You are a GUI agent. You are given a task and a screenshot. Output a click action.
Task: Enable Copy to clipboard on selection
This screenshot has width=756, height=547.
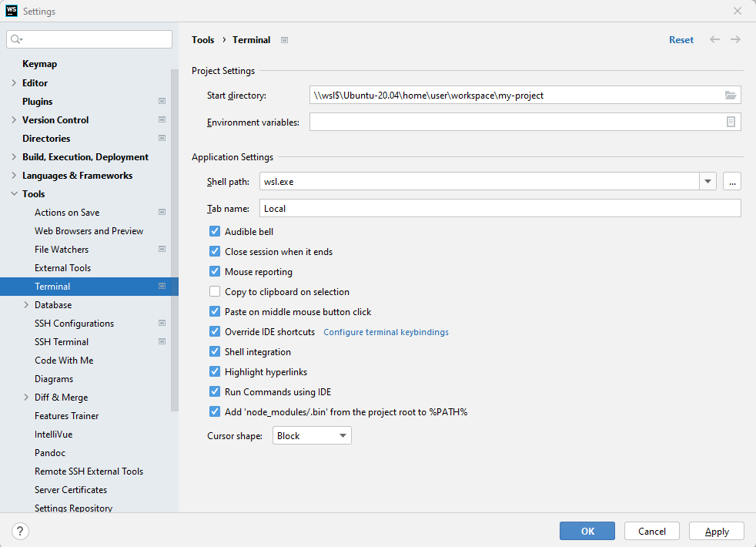214,291
